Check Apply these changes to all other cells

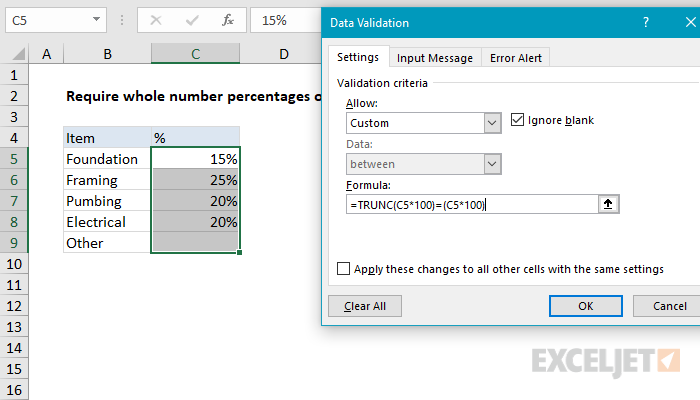[343, 269]
